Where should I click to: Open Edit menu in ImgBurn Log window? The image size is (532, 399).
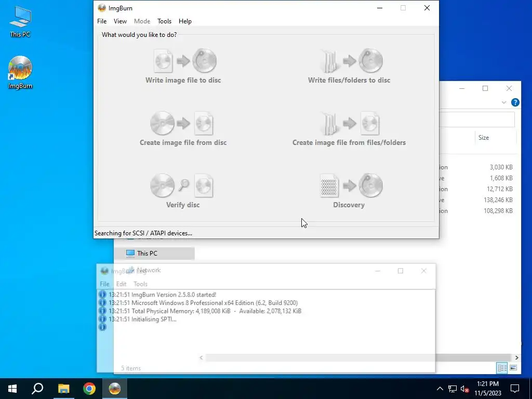pos(121,284)
